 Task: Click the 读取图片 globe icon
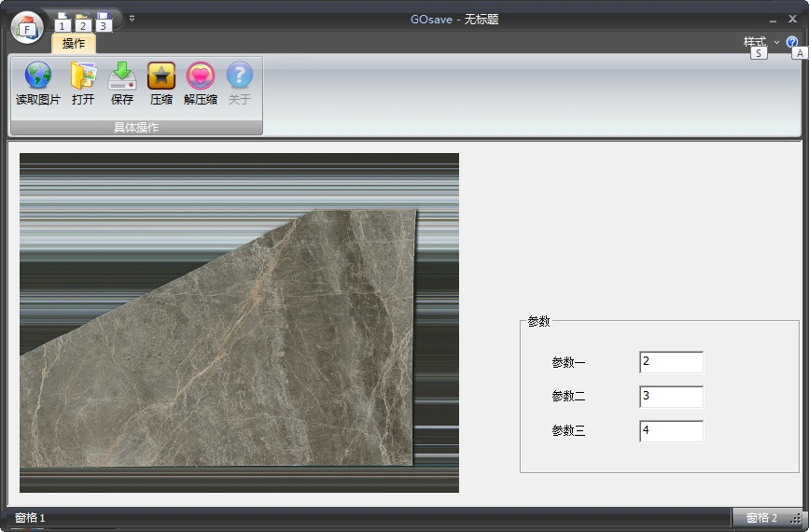[38, 77]
